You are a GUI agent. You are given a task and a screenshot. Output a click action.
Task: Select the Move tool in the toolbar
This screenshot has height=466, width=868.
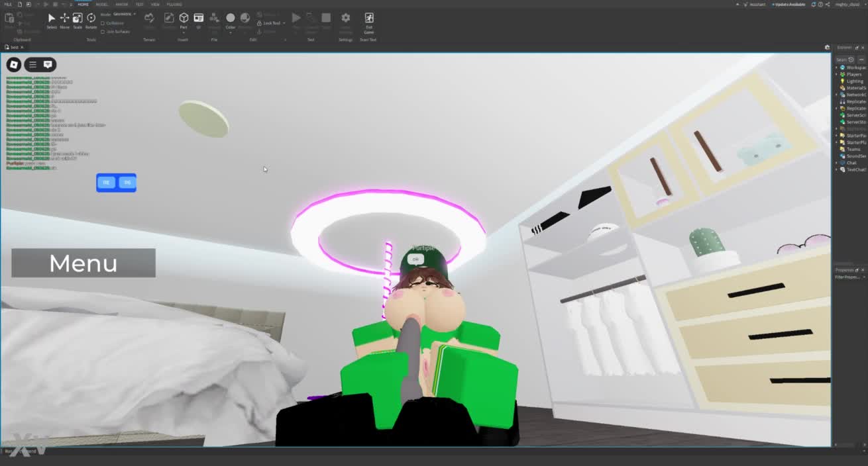pyautogui.click(x=64, y=19)
